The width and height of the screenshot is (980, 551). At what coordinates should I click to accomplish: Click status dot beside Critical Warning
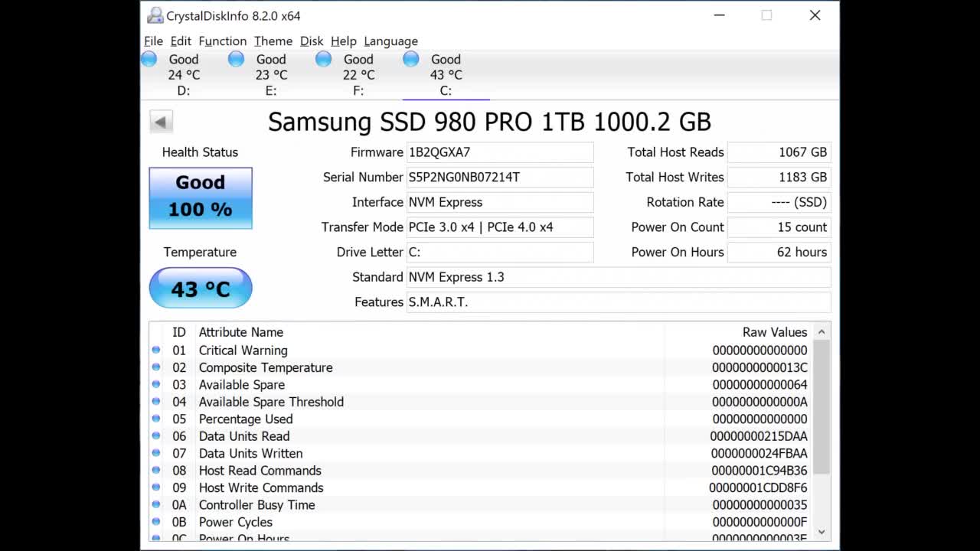click(x=156, y=350)
